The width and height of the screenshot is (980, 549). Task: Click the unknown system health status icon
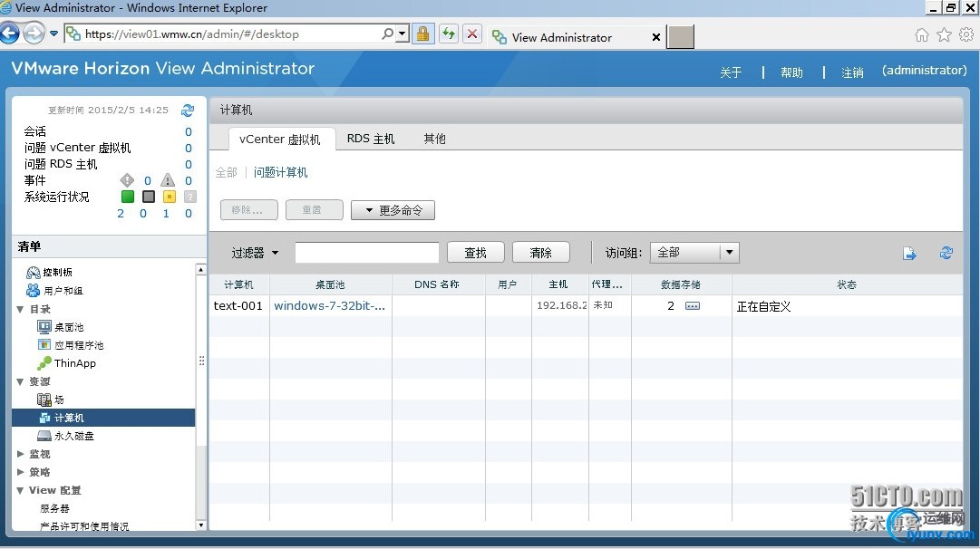[x=190, y=197]
